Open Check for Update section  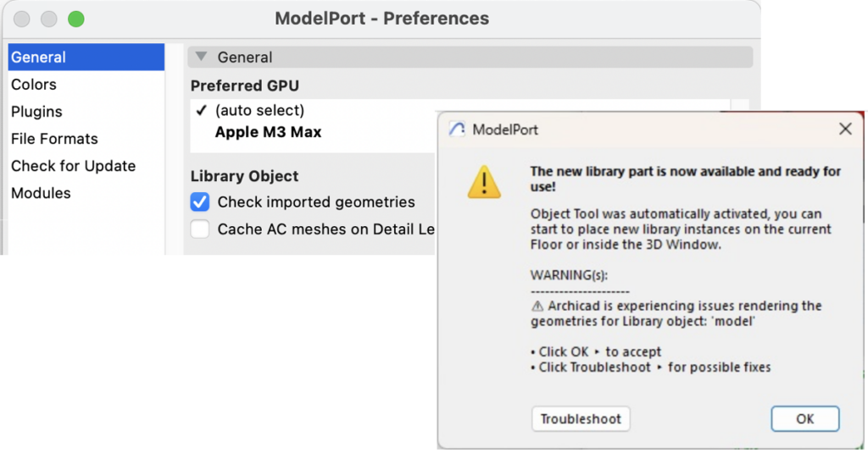73,166
